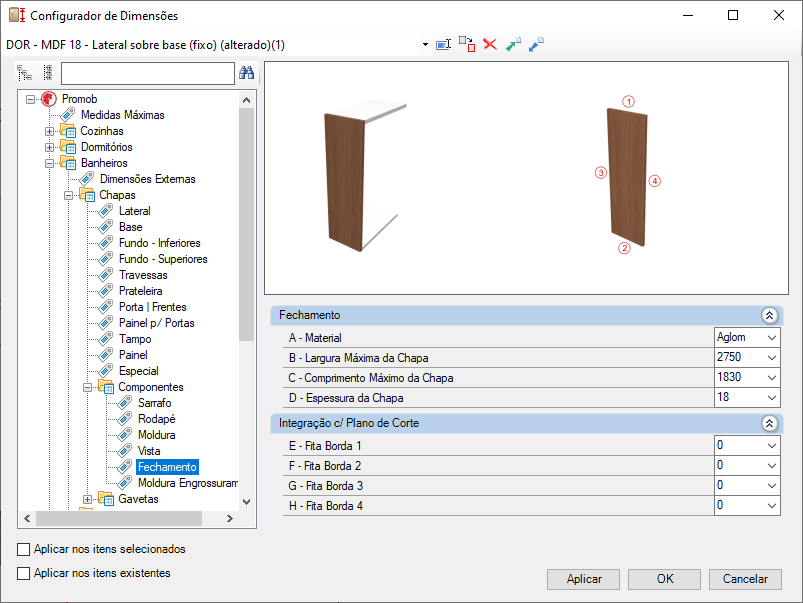Click the tree vertical scrollbar thumb
The width and height of the screenshot is (803, 603).
246,224
